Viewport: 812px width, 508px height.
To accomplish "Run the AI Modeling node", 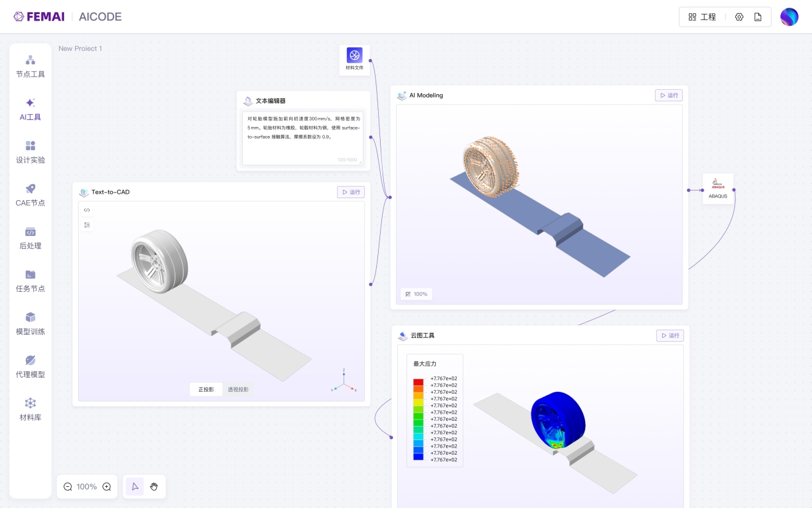I will [668, 96].
